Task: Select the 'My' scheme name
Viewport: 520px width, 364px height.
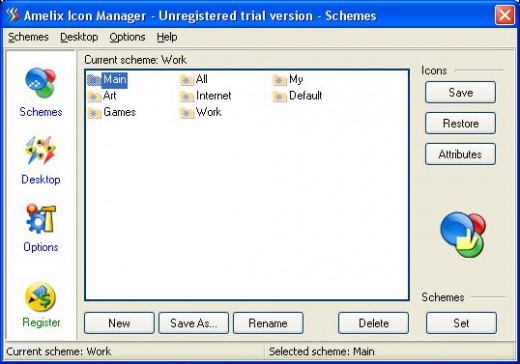Action: [296, 79]
